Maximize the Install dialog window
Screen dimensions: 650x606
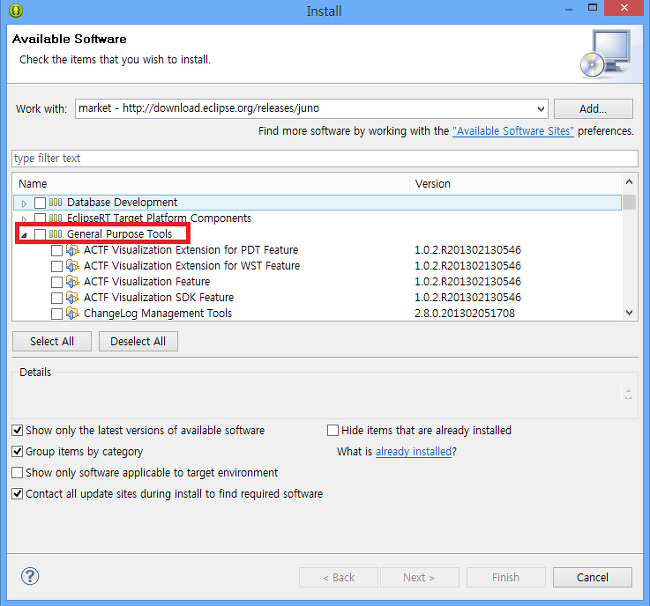[x=593, y=8]
